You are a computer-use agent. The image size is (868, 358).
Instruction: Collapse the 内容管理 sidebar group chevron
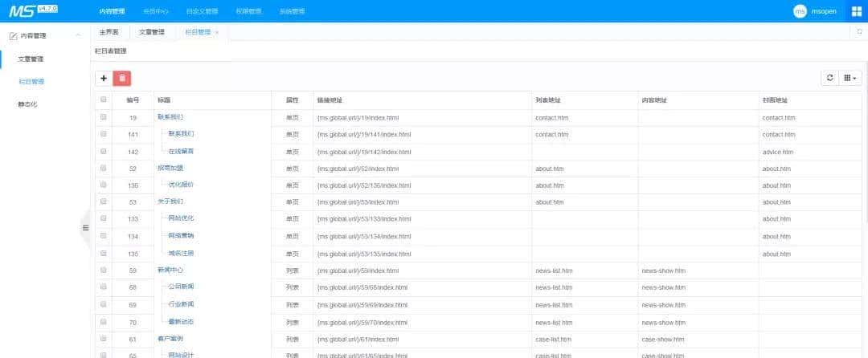[x=78, y=35]
